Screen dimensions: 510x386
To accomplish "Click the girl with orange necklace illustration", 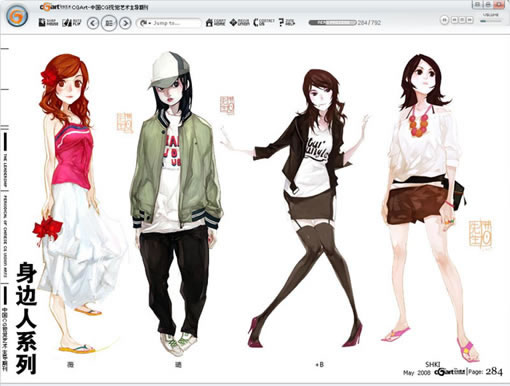I will pyautogui.click(x=430, y=208).
